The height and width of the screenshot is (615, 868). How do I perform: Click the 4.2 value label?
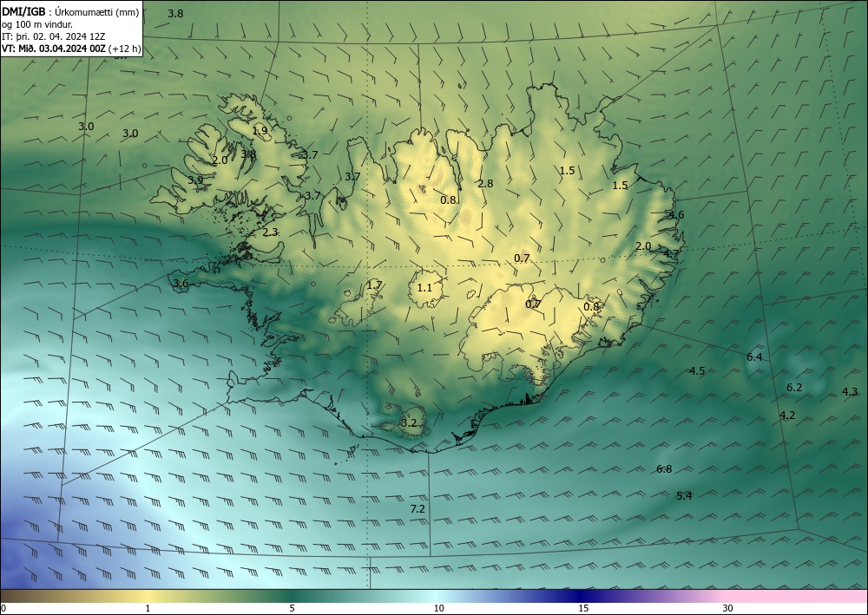click(787, 415)
